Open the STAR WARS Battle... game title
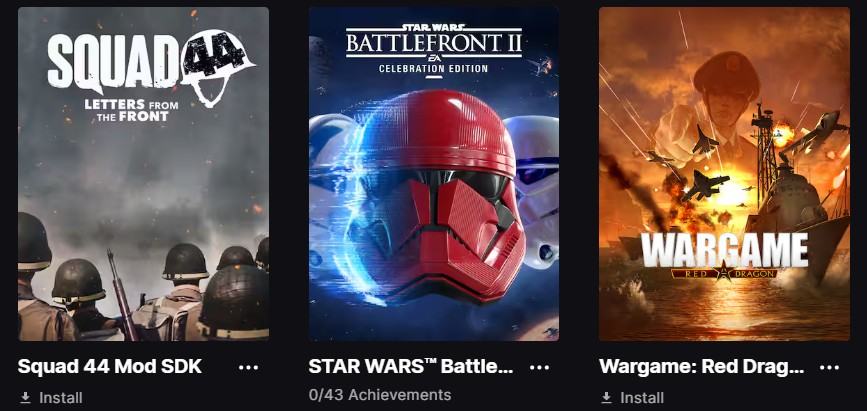867x411 pixels. point(411,366)
